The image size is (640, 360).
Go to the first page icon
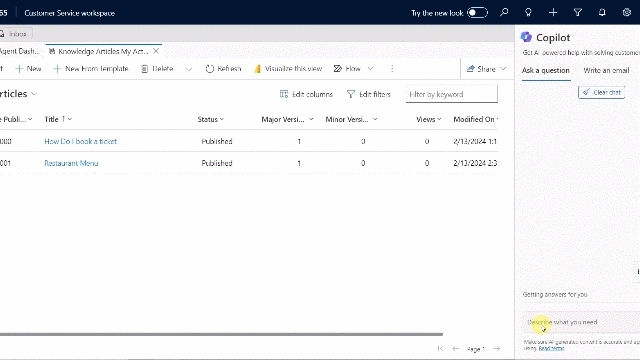(440, 349)
